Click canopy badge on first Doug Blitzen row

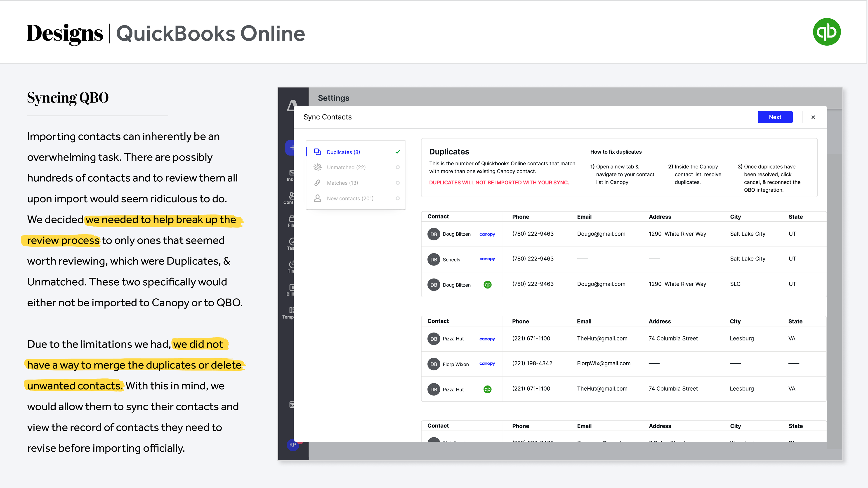487,234
